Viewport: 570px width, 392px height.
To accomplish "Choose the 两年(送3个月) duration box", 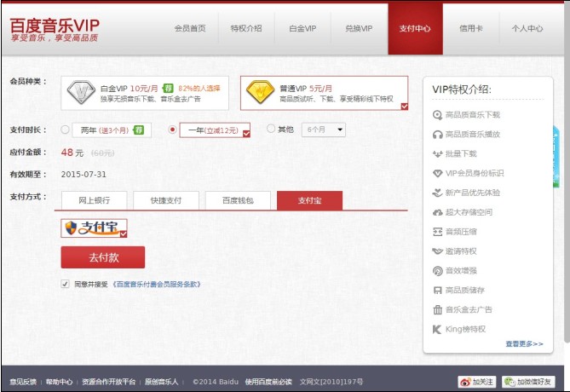I will (112, 130).
